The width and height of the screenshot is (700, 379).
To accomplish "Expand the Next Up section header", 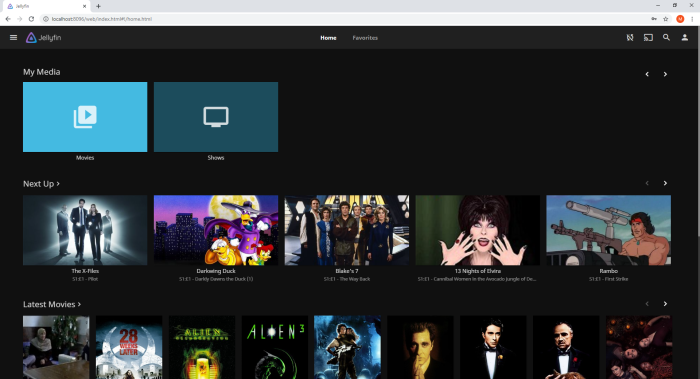I will click(41, 183).
